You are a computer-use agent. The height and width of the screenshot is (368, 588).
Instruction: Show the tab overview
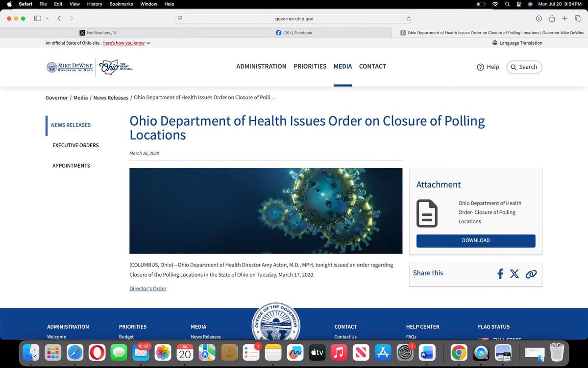578,19
